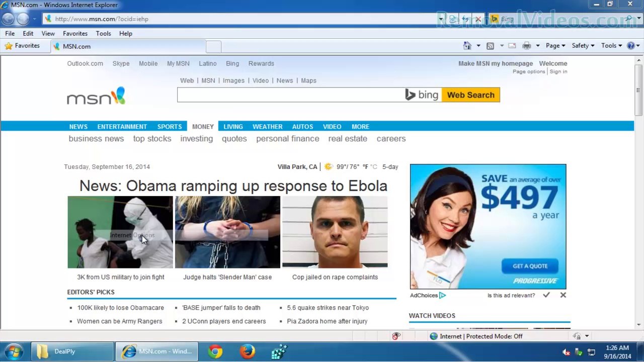Click the RSS Feeds icon
Screen dimensions: 644x362
(490, 46)
